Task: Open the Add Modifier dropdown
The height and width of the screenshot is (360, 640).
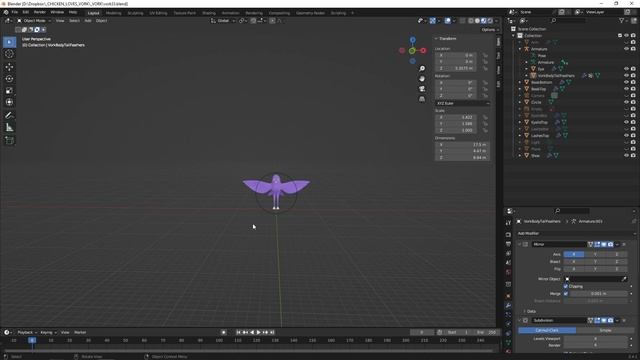Action: pos(576,233)
